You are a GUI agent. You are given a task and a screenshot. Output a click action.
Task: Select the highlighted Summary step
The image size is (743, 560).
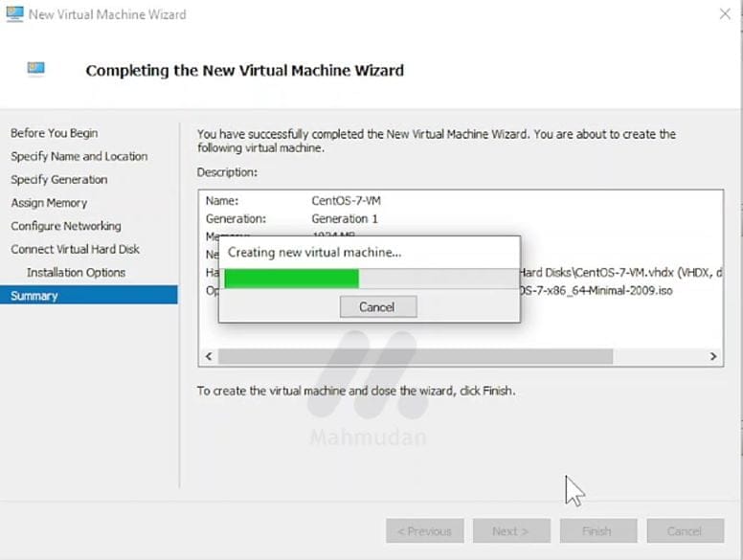(34, 296)
